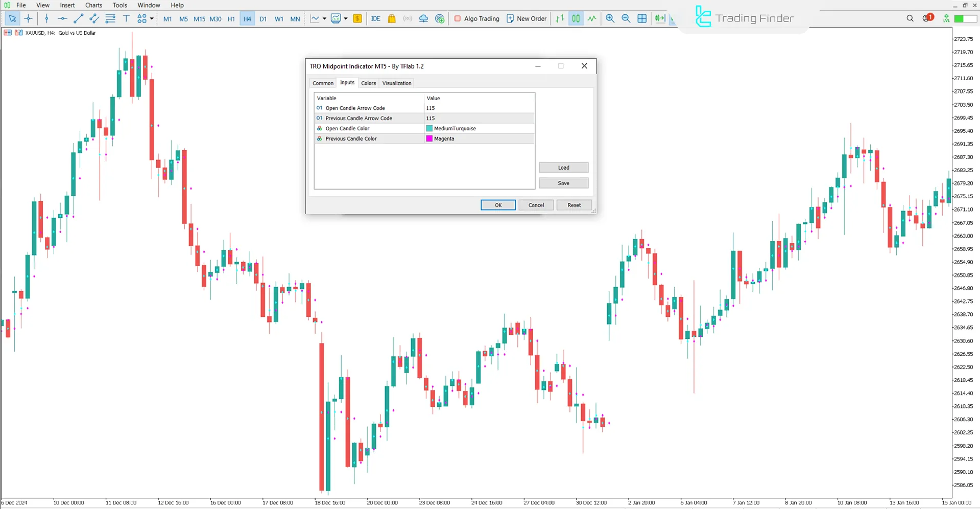Select the trendline drawing tool
Image resolution: width=980 pixels, height=509 pixels.
click(x=78, y=18)
